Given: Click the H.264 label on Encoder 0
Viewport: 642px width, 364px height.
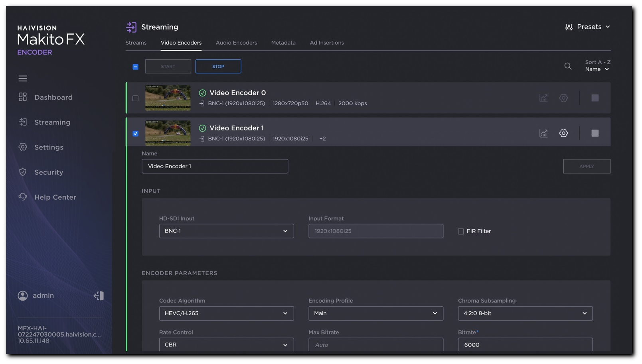Looking at the screenshot, I should coord(323,103).
